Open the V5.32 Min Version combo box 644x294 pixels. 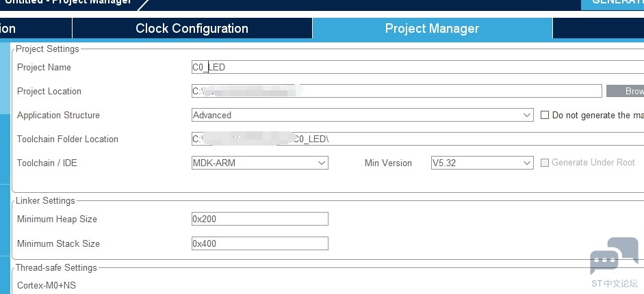(x=482, y=163)
